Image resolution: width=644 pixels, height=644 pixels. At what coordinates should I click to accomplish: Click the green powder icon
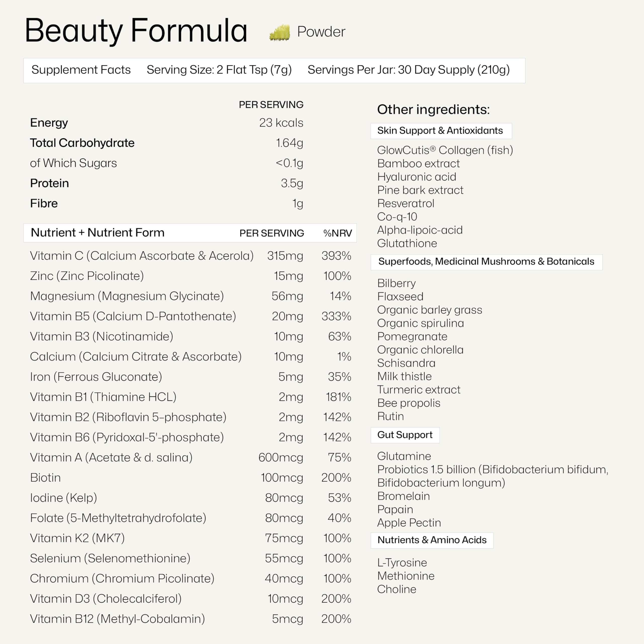pyautogui.click(x=279, y=33)
